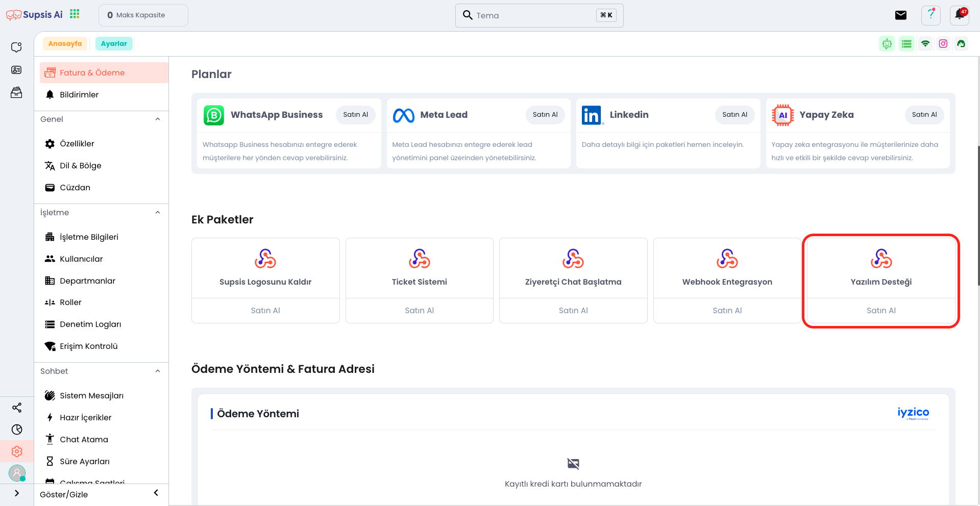
Task: Click the Supsis Ai logo
Action: pos(34,15)
